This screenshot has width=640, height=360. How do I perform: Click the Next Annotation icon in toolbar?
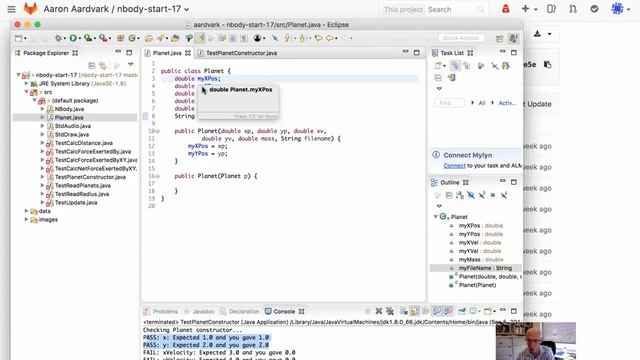[x=287, y=38]
